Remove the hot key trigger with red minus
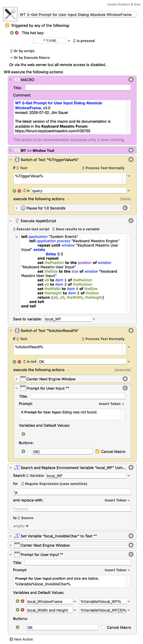 click(17, 33)
